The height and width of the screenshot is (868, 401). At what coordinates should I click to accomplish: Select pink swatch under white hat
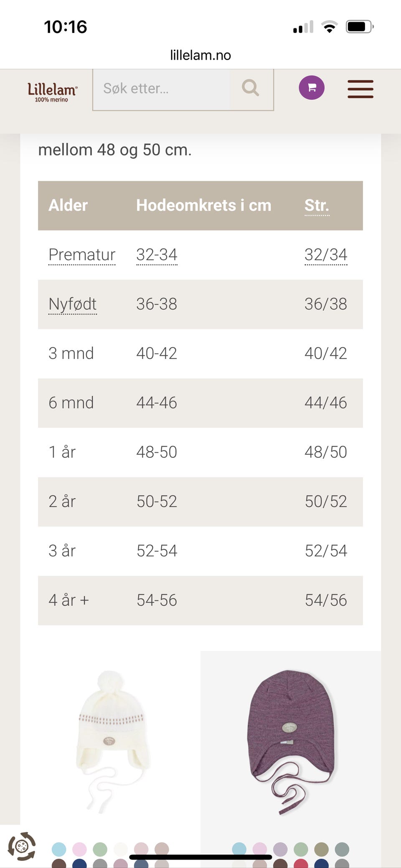(x=79, y=849)
